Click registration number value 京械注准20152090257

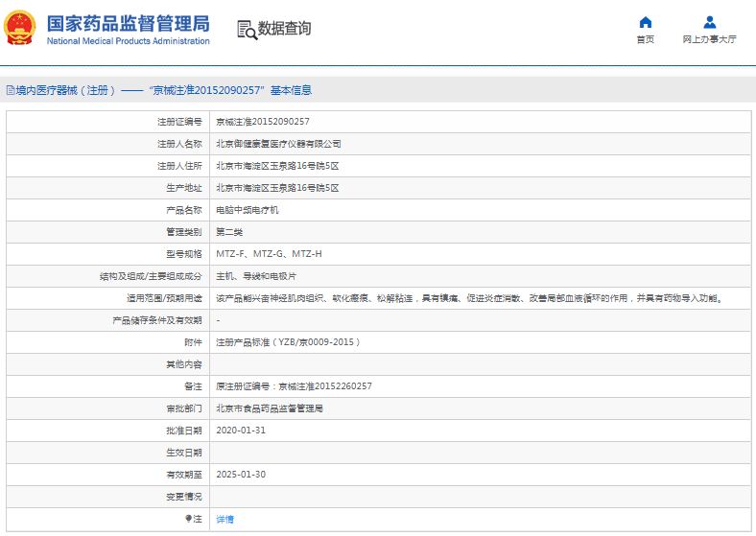pyautogui.click(x=262, y=122)
